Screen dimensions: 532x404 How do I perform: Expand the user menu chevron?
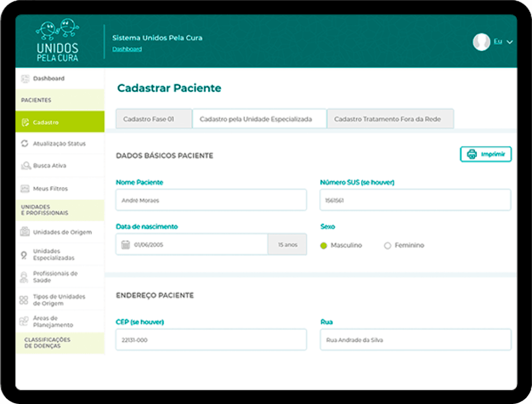pos(510,42)
